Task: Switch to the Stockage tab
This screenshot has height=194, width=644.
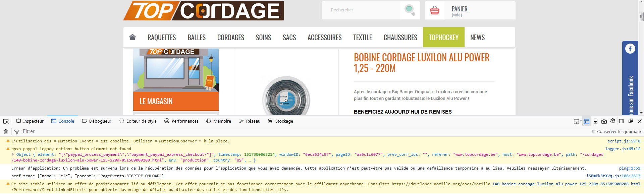Action: 281,121
